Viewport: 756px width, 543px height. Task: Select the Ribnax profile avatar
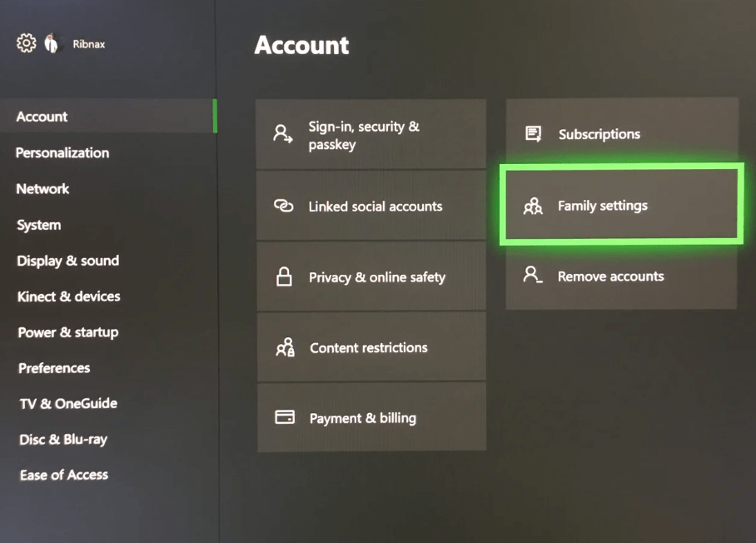click(x=52, y=43)
